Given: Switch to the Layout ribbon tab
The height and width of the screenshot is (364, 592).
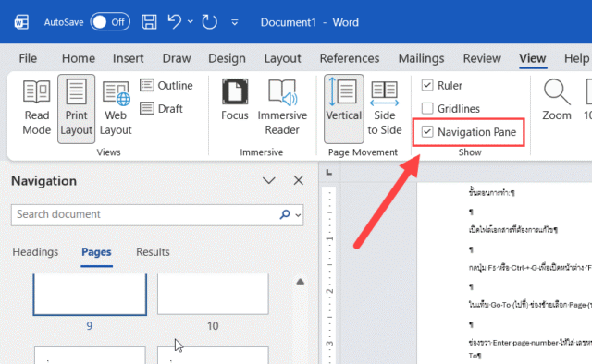Looking at the screenshot, I should coord(282,58).
